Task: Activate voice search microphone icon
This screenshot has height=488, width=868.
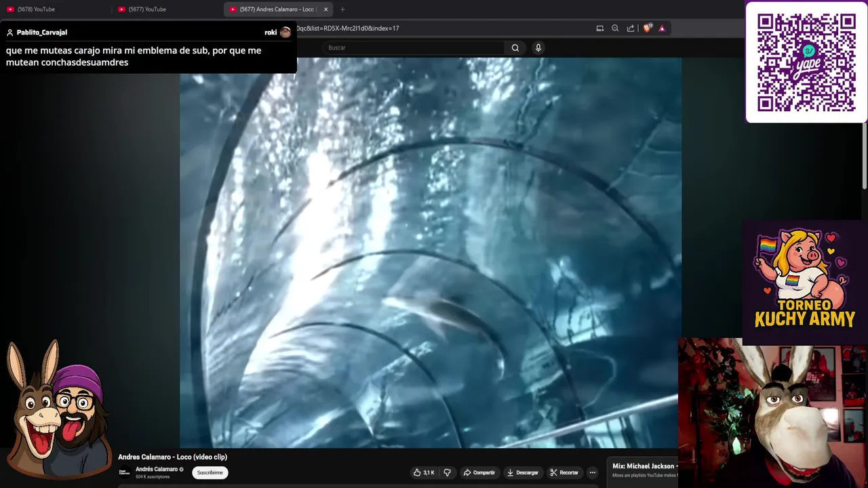Action: pyautogui.click(x=538, y=47)
